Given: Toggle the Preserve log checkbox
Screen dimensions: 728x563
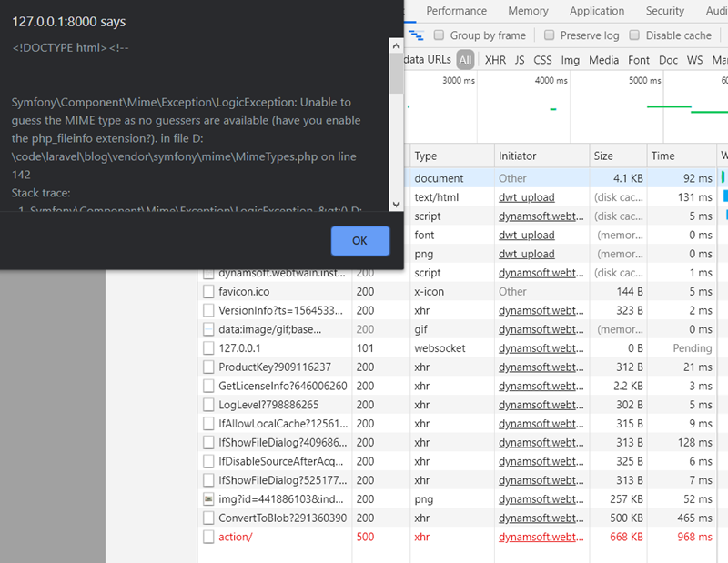Looking at the screenshot, I should (x=550, y=35).
